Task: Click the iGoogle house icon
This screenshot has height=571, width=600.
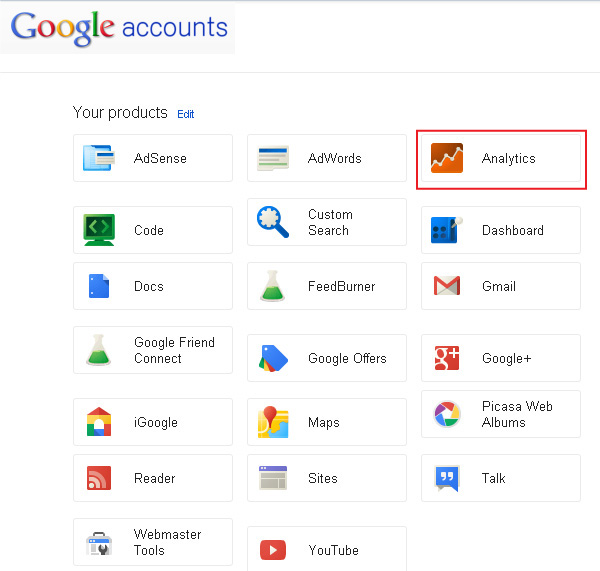Action: coord(99,421)
